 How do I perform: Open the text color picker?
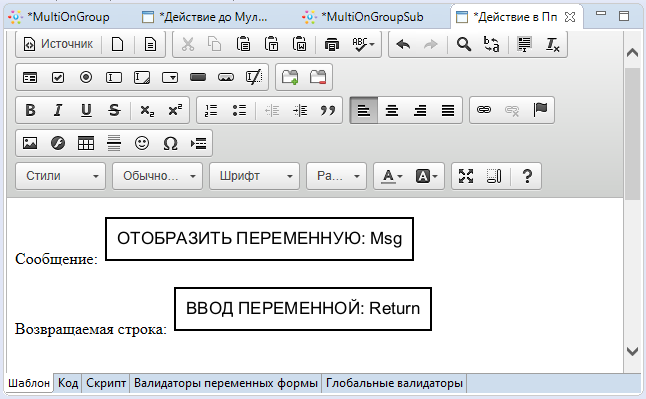[x=392, y=176]
